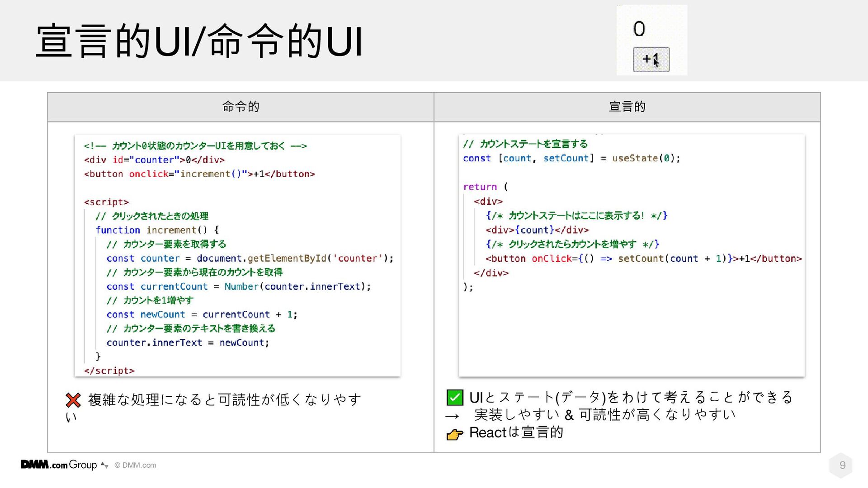Click the green checkmark icon
Image resolution: width=868 pixels, height=488 pixels.
tap(455, 397)
